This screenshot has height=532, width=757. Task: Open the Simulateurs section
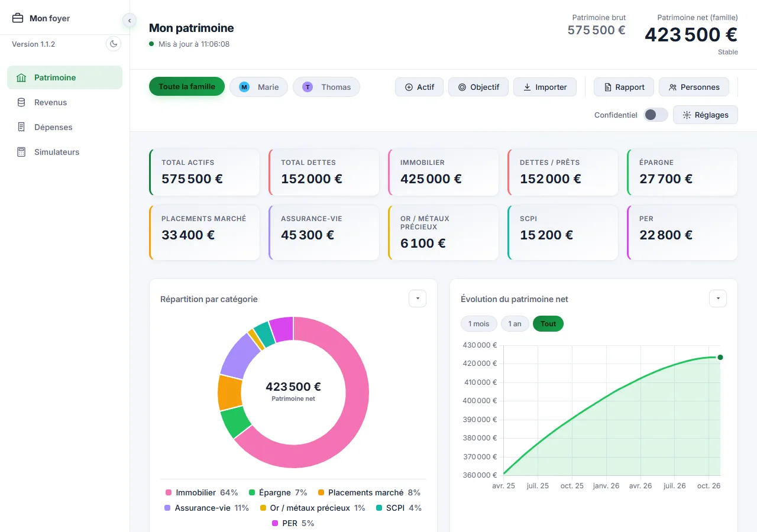[x=65, y=152]
